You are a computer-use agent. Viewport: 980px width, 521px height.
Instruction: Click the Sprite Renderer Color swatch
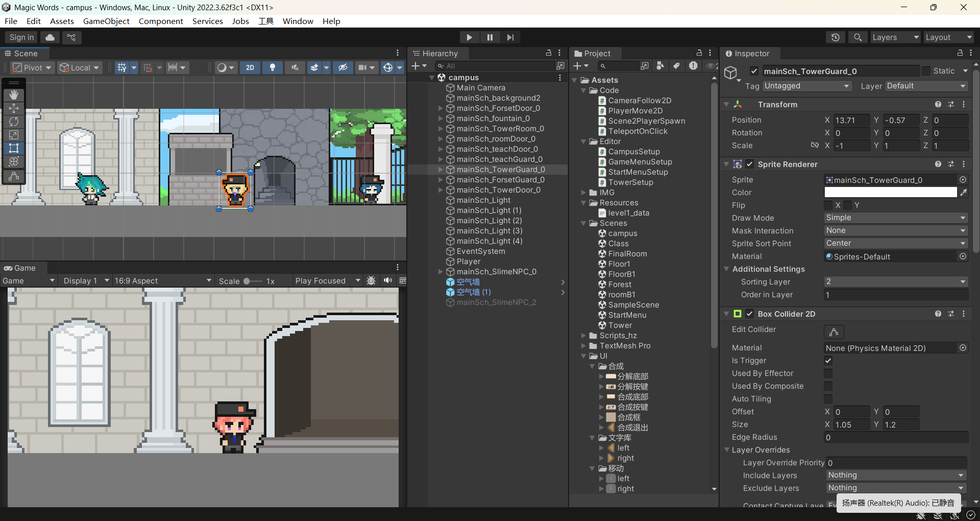tap(891, 193)
